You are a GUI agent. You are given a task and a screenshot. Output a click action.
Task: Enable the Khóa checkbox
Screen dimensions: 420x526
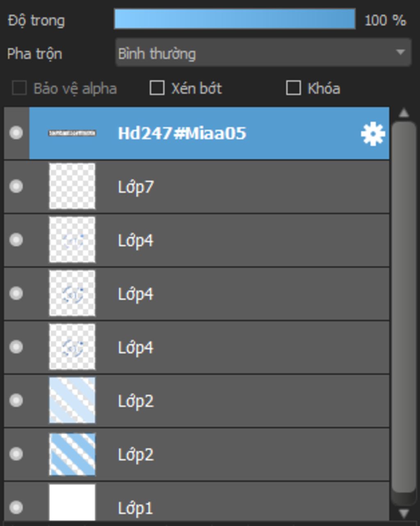[x=293, y=88]
